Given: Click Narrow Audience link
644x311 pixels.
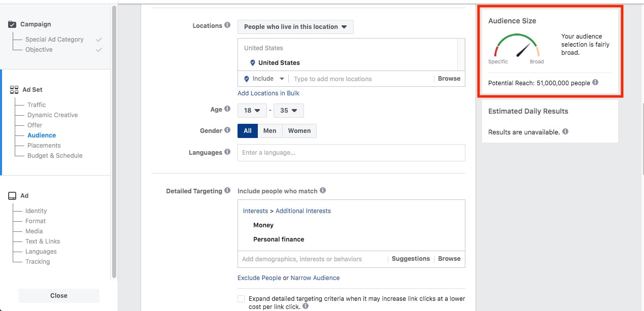Looking at the screenshot, I should pos(315,278).
